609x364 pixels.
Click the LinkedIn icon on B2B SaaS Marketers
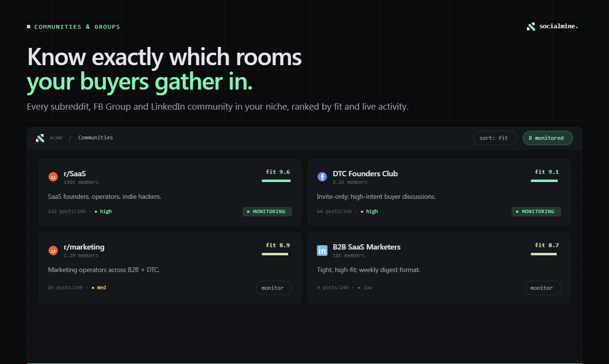[322, 250]
